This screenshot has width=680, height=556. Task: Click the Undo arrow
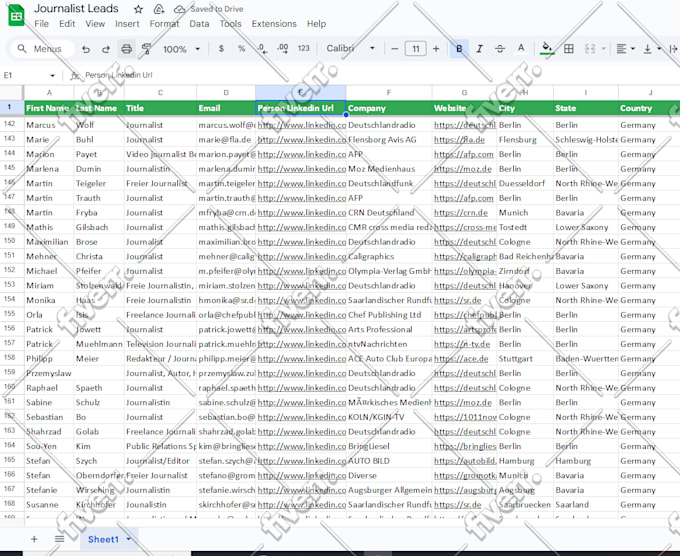coord(86,49)
